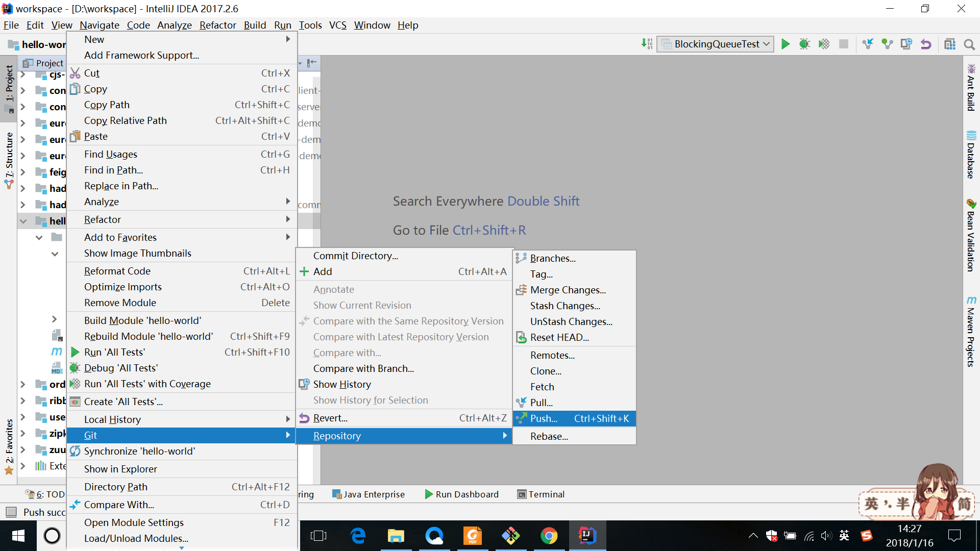Expand the External Libraries tree node
Image resolution: width=980 pixels, height=551 pixels.
(x=23, y=466)
